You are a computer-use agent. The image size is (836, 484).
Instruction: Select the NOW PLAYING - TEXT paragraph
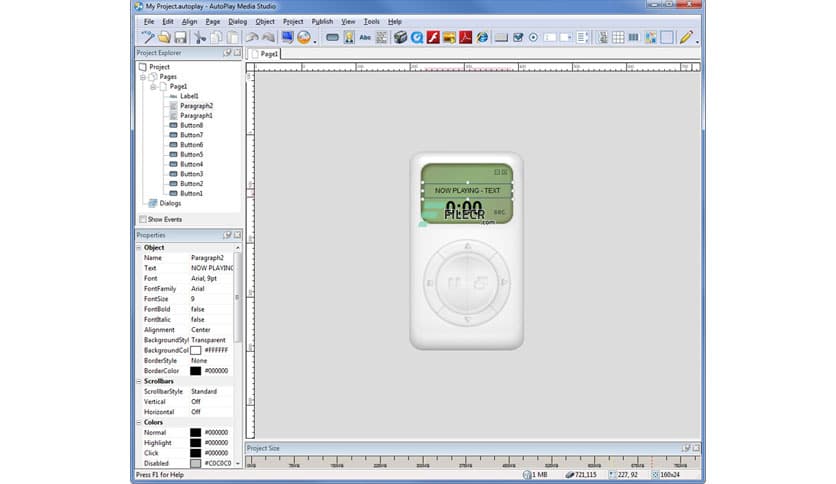click(x=467, y=190)
